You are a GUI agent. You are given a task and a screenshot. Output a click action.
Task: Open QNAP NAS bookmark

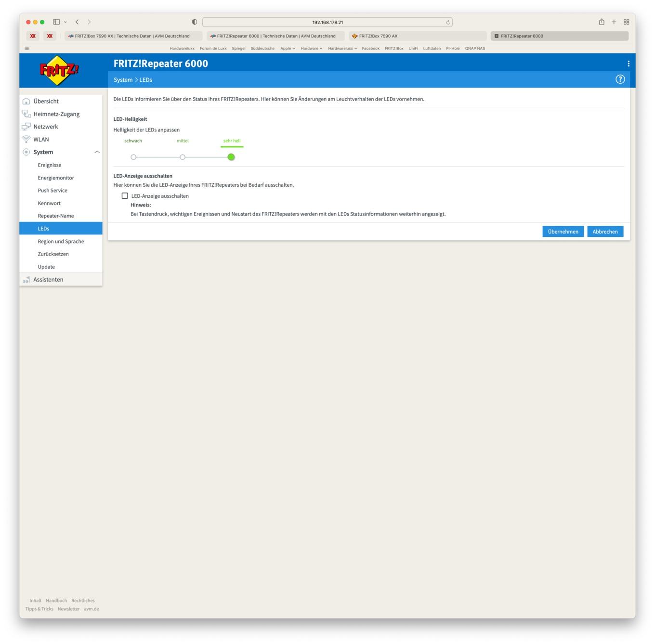[475, 49]
